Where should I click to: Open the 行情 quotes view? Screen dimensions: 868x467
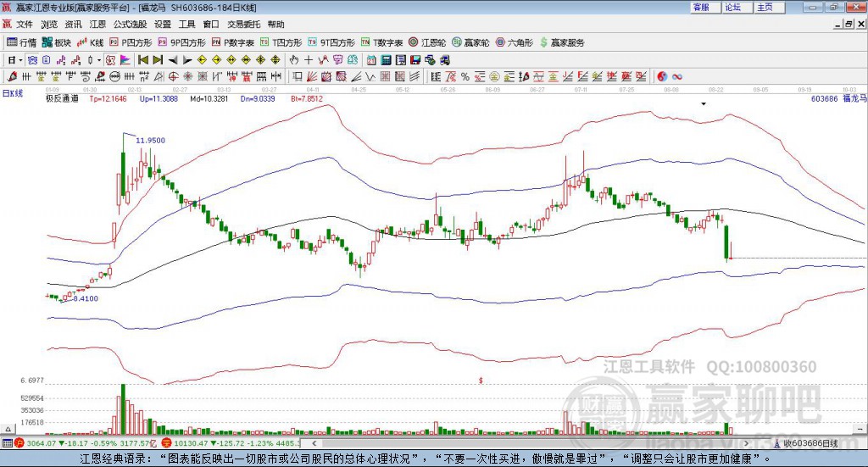[21, 42]
